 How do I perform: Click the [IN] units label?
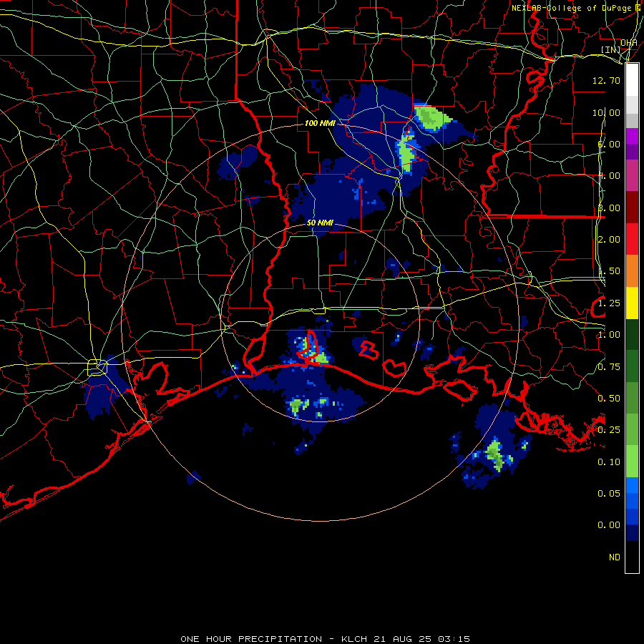tap(611, 49)
